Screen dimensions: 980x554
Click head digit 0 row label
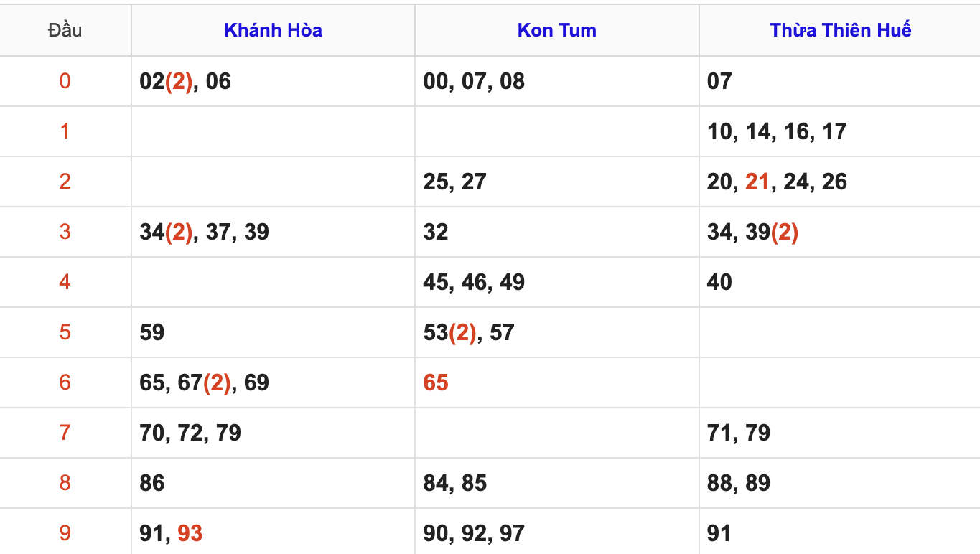[x=65, y=81]
